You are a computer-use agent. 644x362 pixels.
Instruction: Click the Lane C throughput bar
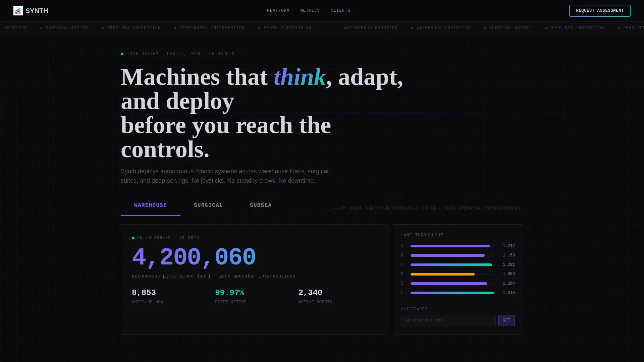click(451, 265)
